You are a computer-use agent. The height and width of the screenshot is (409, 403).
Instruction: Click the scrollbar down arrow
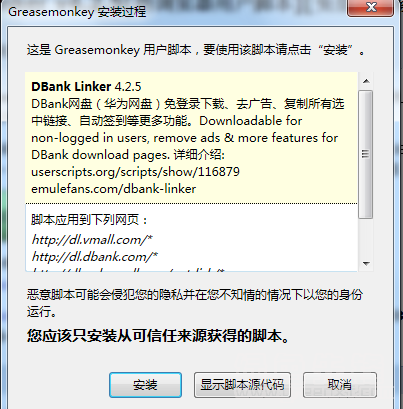click(366, 263)
